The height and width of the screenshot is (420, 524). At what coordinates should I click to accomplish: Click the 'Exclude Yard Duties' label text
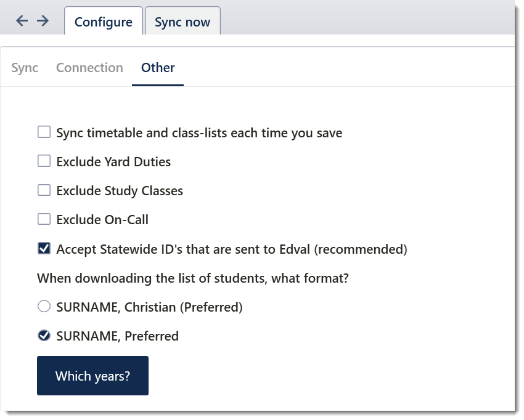(113, 162)
